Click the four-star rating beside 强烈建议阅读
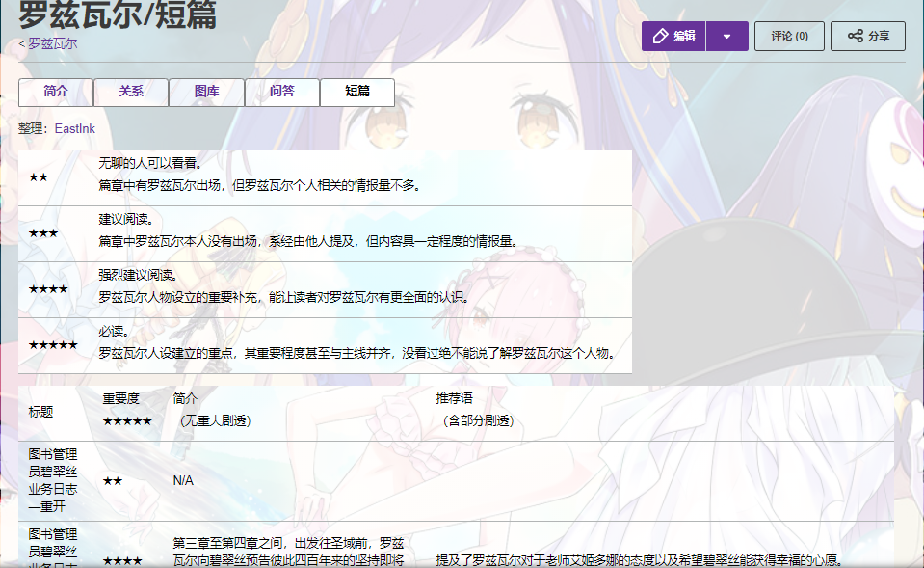The height and width of the screenshot is (568, 924). pyautogui.click(x=48, y=289)
